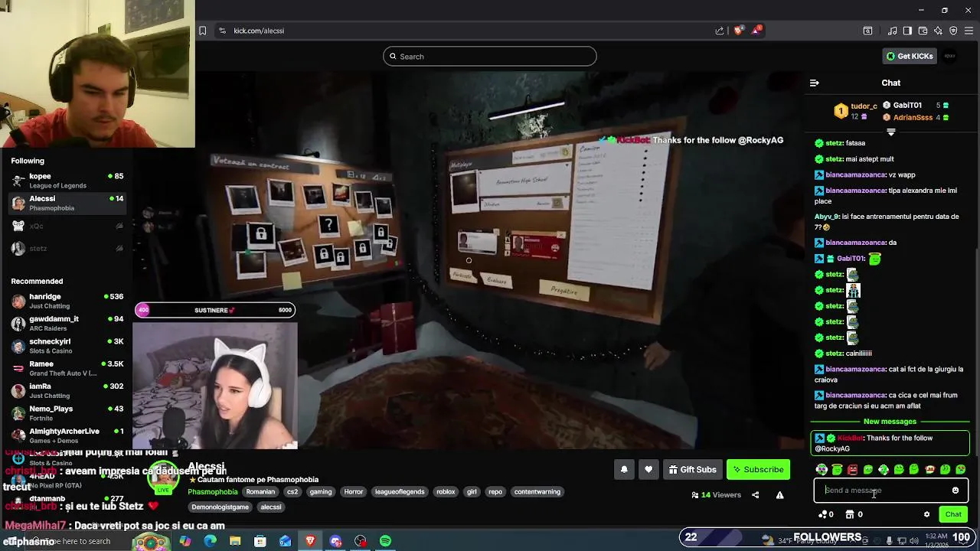Click the contentwarning tag
Screen dimensions: 980x551
(537, 492)
